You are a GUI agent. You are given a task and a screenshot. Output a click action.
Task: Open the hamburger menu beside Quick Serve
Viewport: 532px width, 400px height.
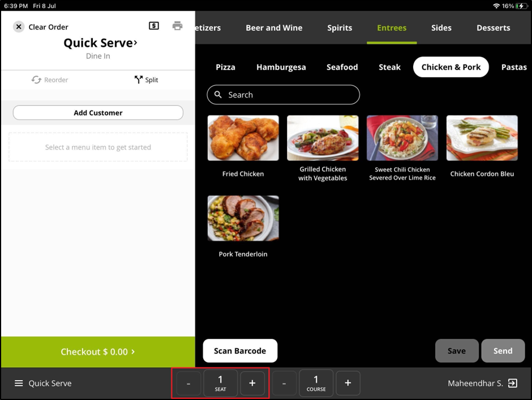coord(19,384)
